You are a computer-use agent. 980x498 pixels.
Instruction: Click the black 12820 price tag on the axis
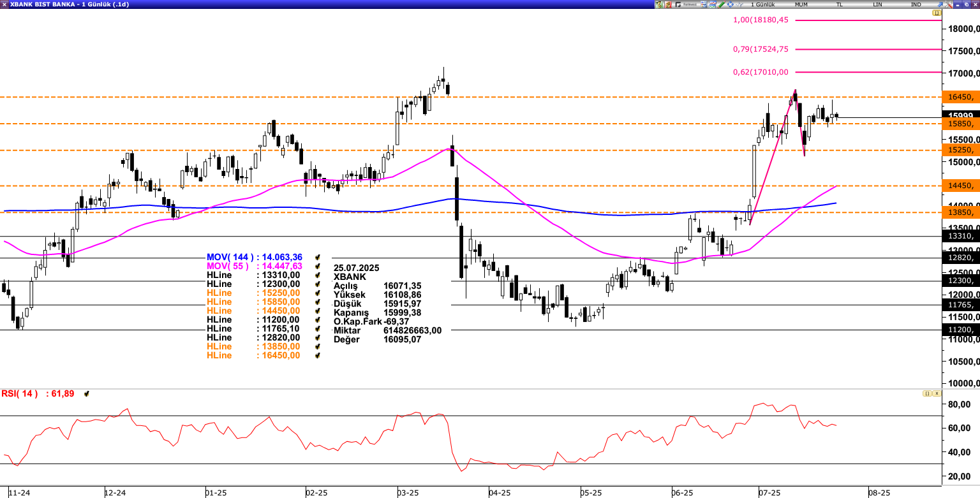pyautogui.click(x=961, y=258)
